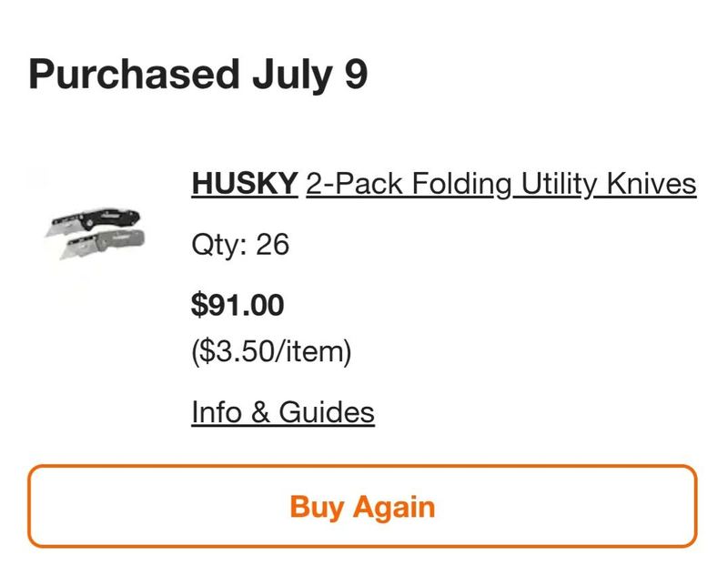Open product details via the knives title
This screenshot has width=728, height=576.
point(501,184)
